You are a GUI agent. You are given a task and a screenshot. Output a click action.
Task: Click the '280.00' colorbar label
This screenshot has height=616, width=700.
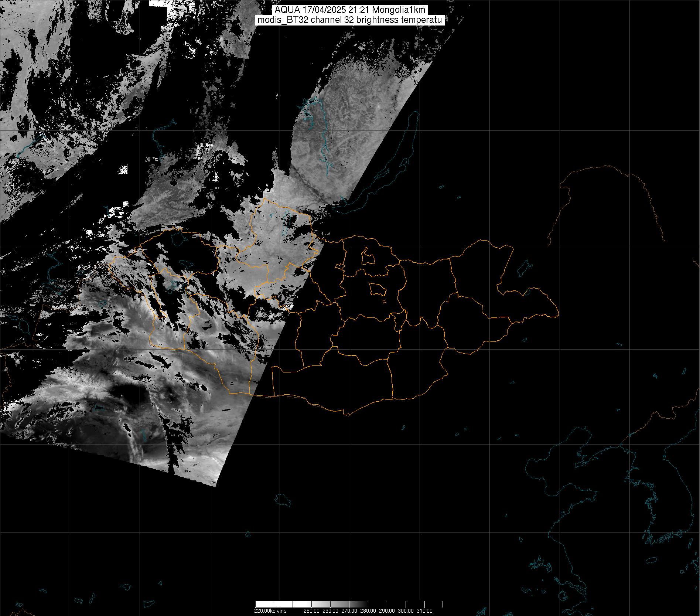[x=368, y=611]
